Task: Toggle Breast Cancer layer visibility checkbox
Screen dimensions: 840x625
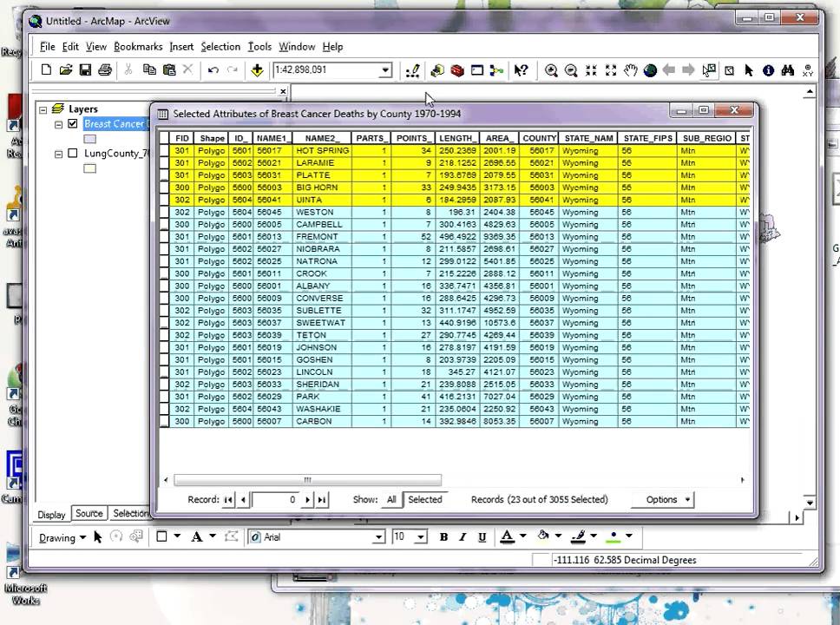Action: (x=73, y=124)
